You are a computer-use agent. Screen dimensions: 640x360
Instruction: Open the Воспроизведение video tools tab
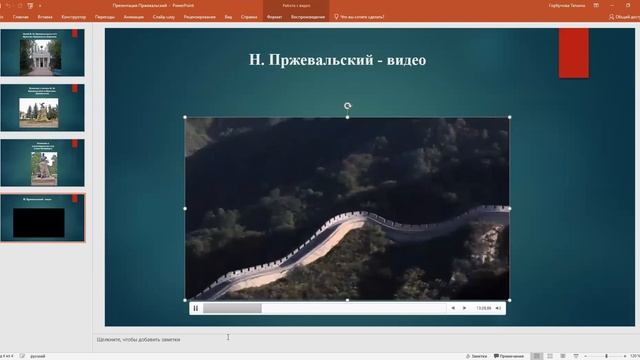point(308,17)
